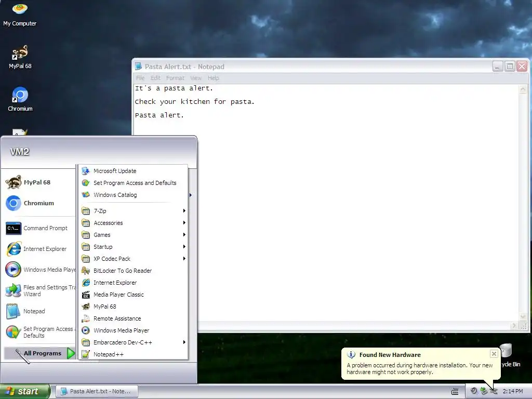Open Remote Assistance
Viewport: 532px width, 399px height.
tap(133, 318)
